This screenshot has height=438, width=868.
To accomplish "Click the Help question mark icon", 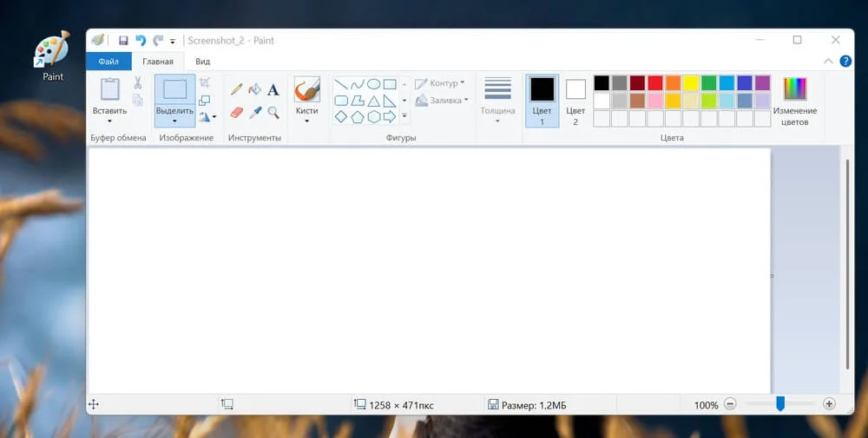I will coord(845,62).
